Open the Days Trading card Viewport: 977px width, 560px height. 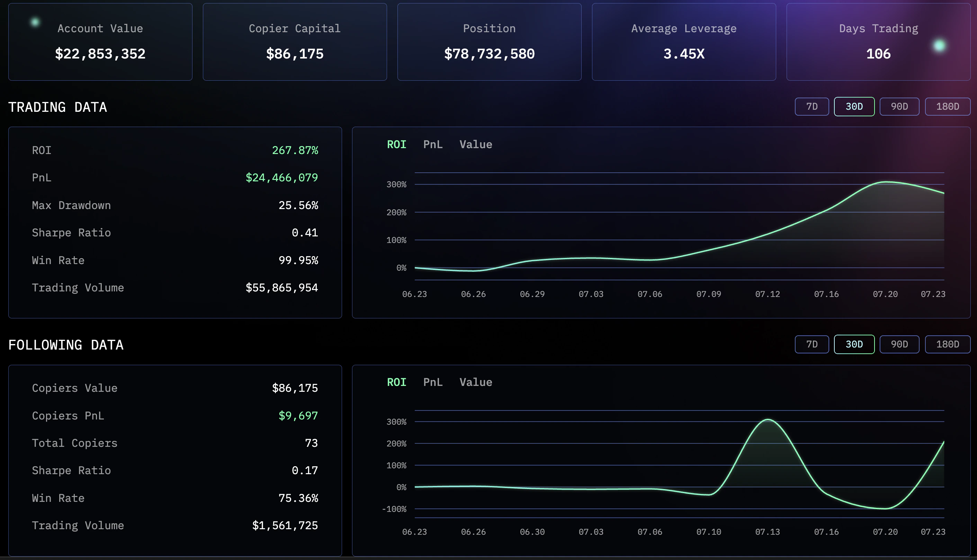click(878, 42)
